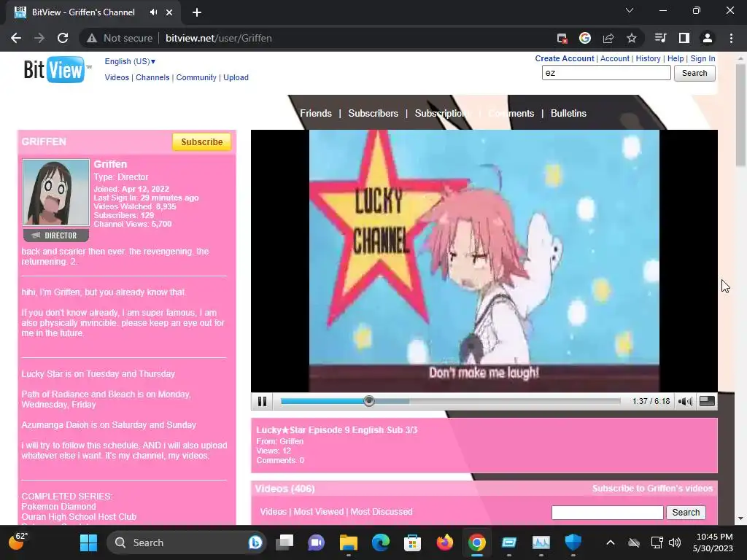This screenshot has width=747, height=560.
Task: Open the taskbar volume icon
Action: 675,542
